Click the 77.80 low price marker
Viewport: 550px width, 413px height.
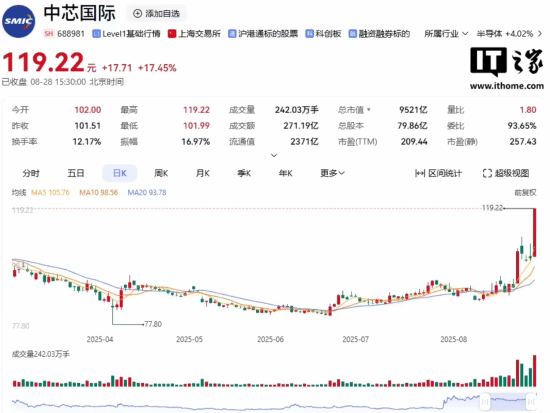click(x=153, y=324)
